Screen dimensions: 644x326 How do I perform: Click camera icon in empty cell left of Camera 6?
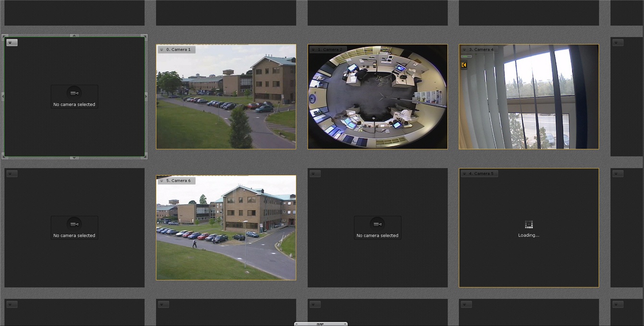coord(74,224)
